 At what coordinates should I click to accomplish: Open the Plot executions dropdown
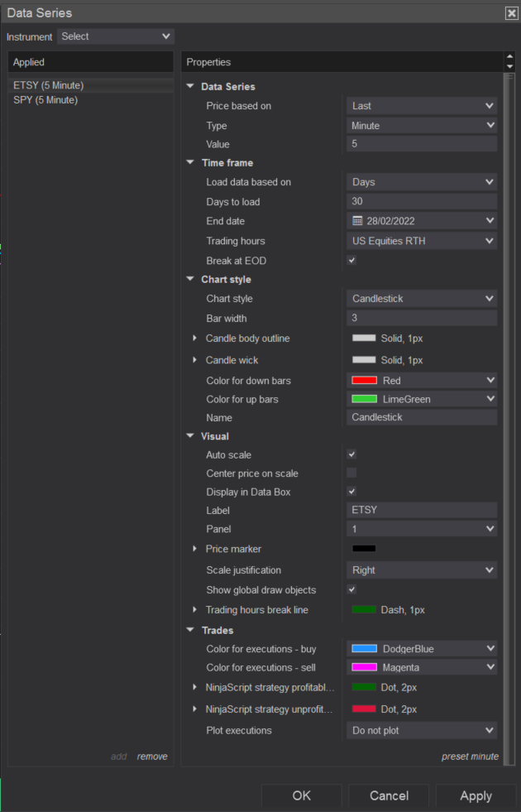click(422, 731)
